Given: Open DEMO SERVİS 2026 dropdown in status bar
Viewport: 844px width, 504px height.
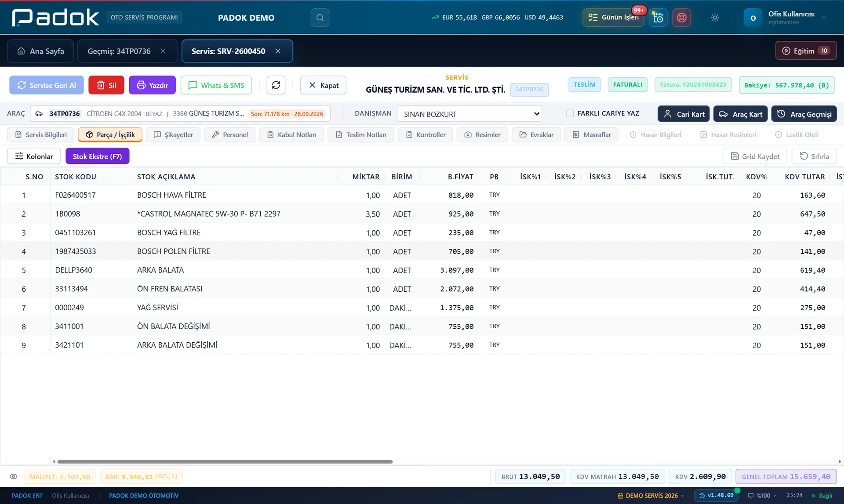Looking at the screenshot, I should click(x=651, y=496).
